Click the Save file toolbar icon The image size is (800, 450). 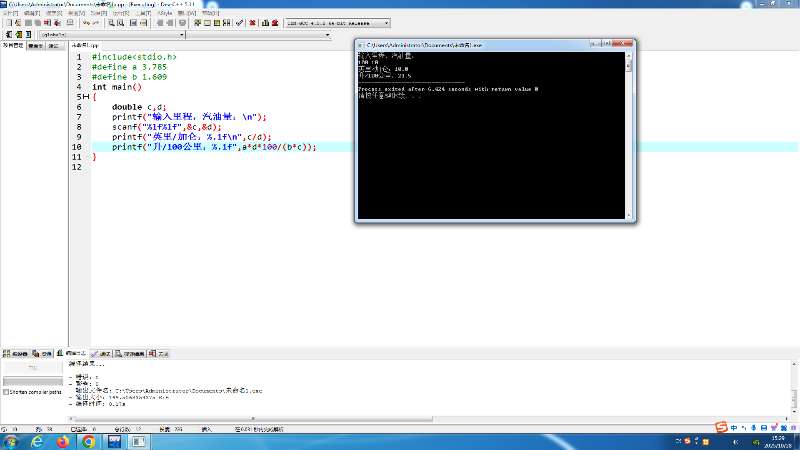[x=28, y=23]
